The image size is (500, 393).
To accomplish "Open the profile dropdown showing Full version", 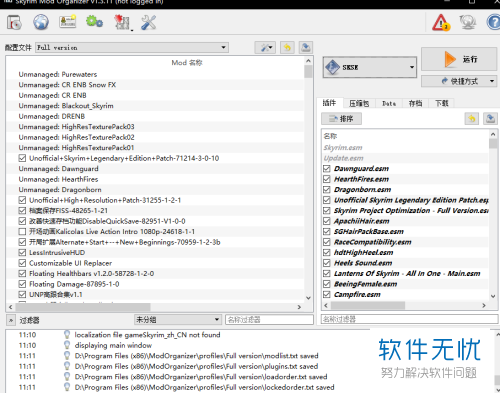I will [x=132, y=48].
